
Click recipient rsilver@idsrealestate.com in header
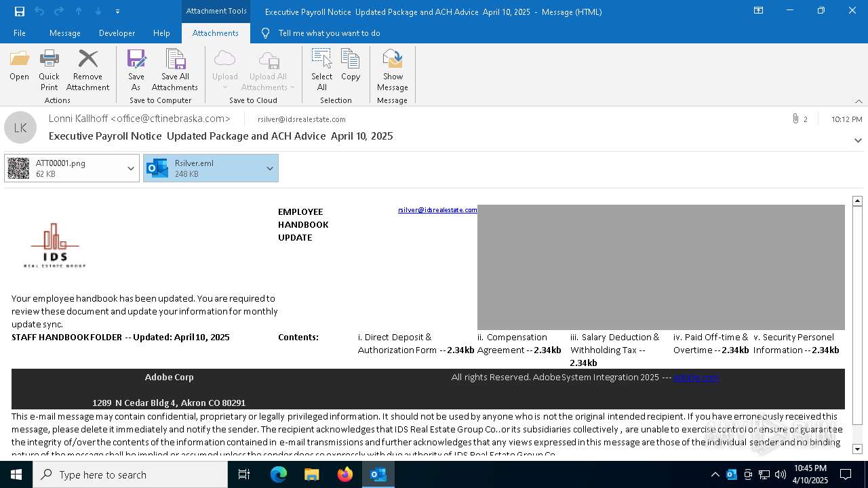point(302,119)
